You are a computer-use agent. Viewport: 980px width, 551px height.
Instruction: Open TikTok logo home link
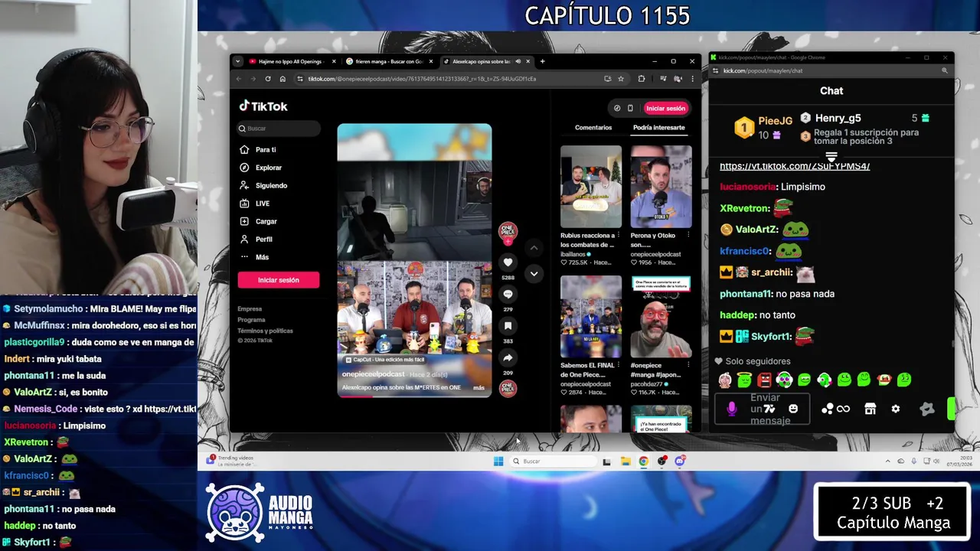point(263,106)
